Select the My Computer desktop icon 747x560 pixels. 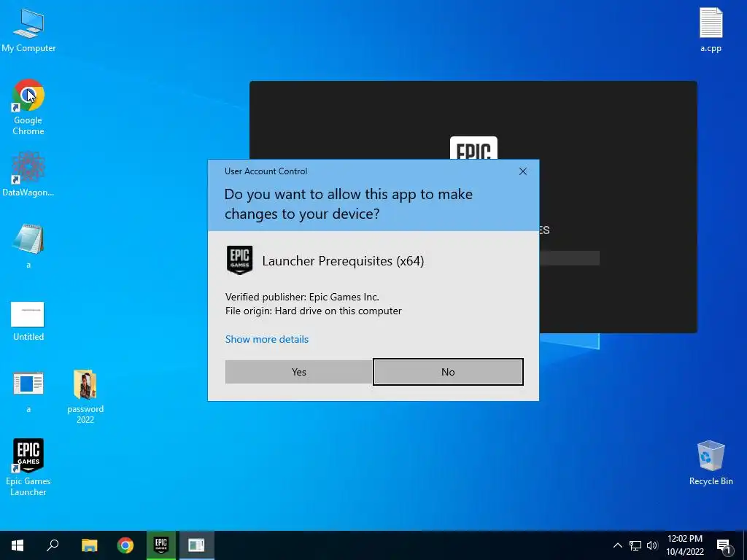(28, 29)
